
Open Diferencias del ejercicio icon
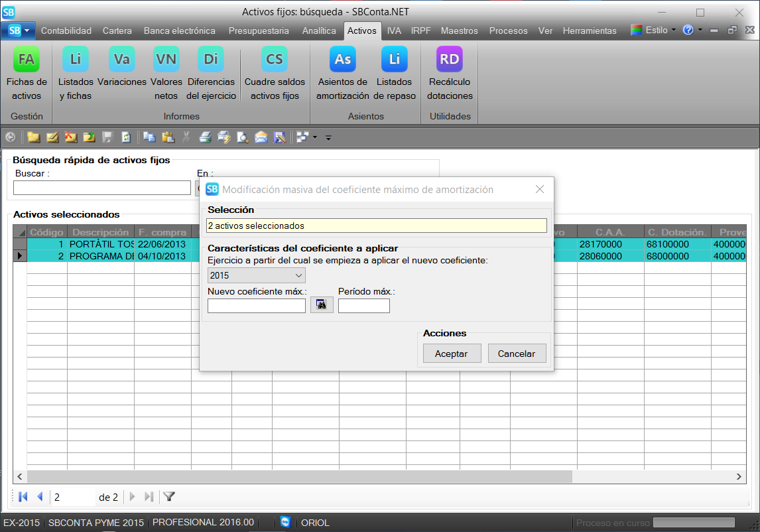point(211,60)
